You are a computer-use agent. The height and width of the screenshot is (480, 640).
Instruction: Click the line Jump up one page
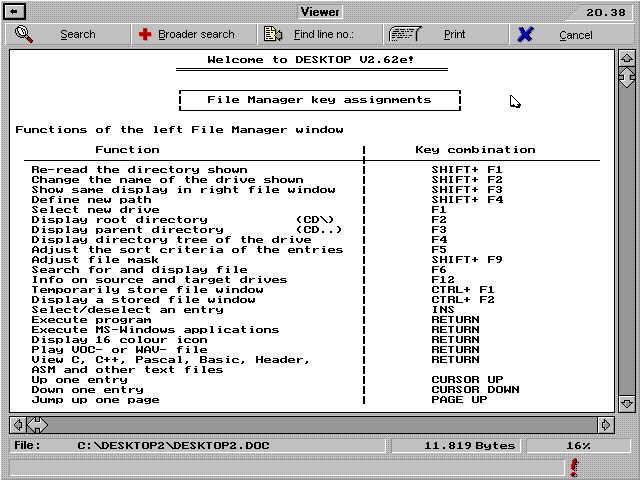click(95, 400)
